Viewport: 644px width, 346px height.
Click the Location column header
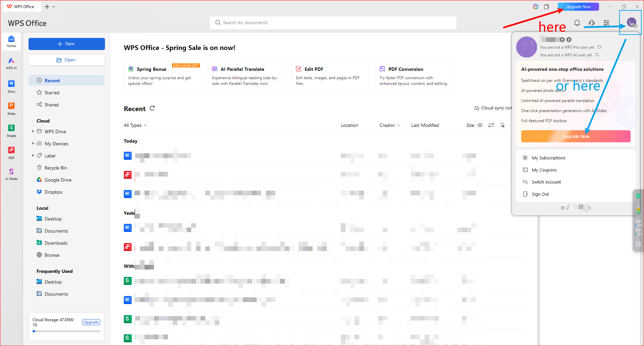coord(350,125)
